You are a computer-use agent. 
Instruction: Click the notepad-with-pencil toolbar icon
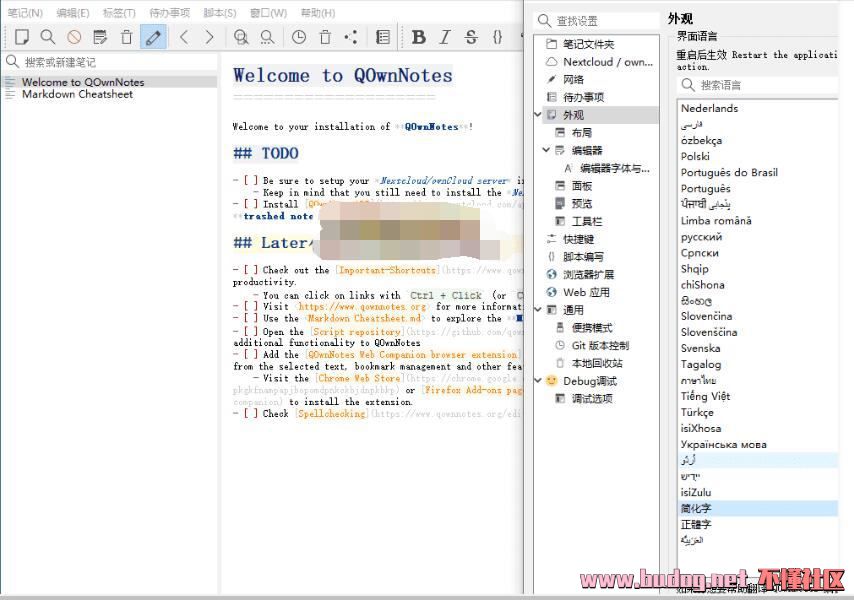[x=100, y=37]
